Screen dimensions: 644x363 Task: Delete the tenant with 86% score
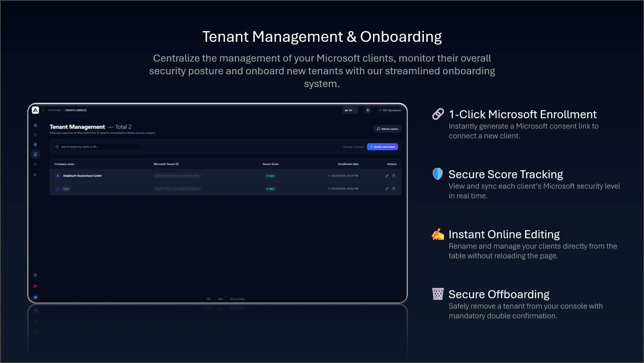pyautogui.click(x=394, y=189)
